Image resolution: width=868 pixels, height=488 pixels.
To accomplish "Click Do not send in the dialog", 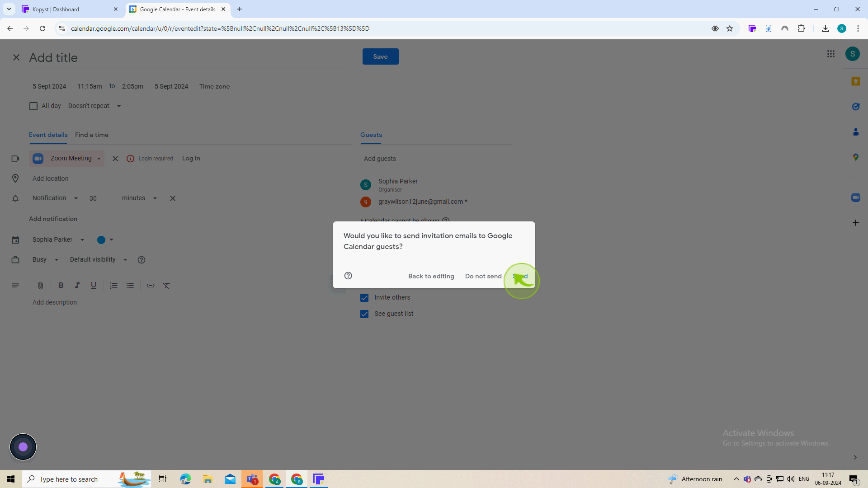I will click(483, 276).
